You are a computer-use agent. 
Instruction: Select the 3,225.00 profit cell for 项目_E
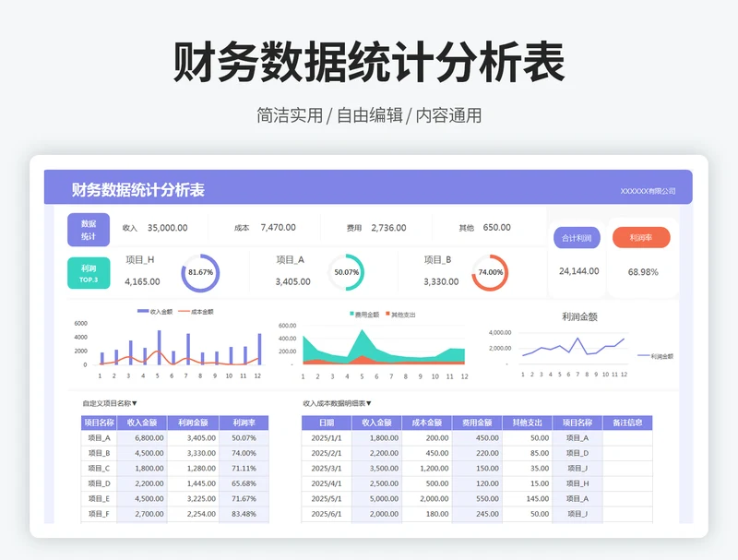[x=193, y=498]
